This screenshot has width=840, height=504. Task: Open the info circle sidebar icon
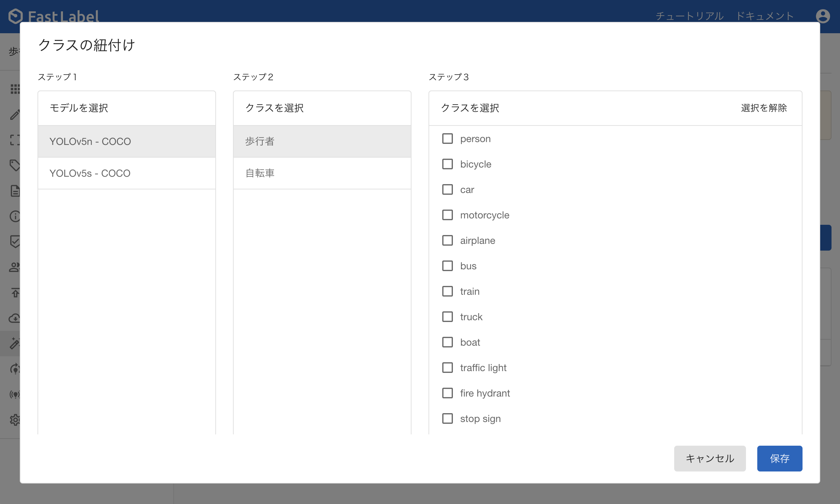click(15, 216)
